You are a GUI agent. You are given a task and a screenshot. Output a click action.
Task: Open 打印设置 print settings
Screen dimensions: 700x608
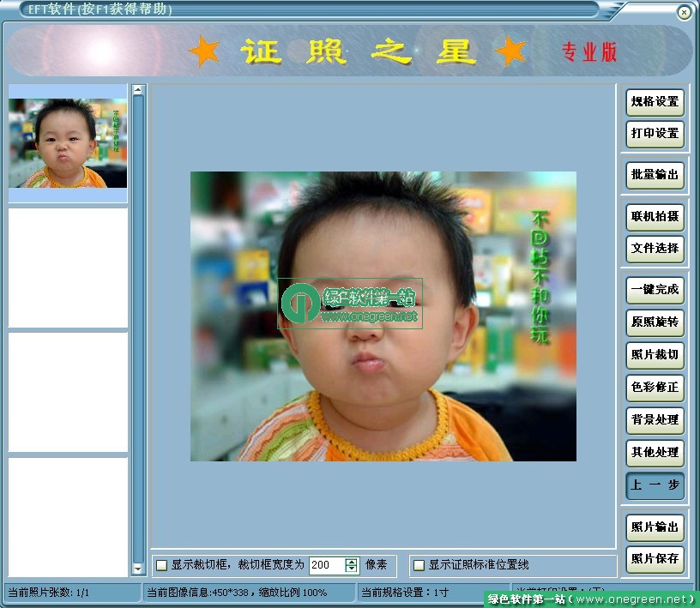[x=655, y=134]
